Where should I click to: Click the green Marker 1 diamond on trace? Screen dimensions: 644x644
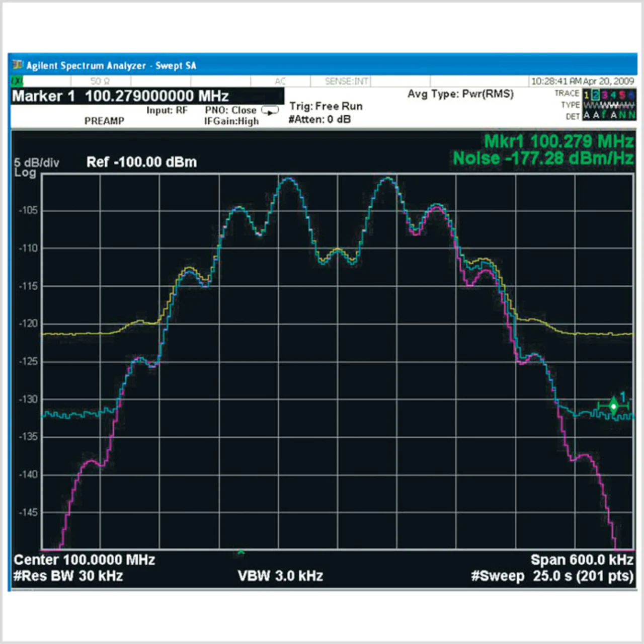point(613,406)
